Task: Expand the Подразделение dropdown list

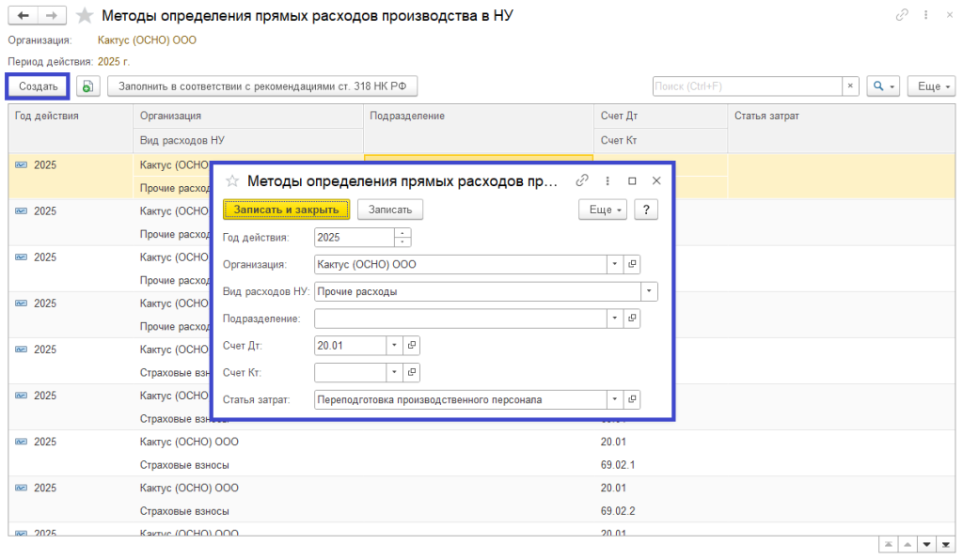Action: [615, 319]
